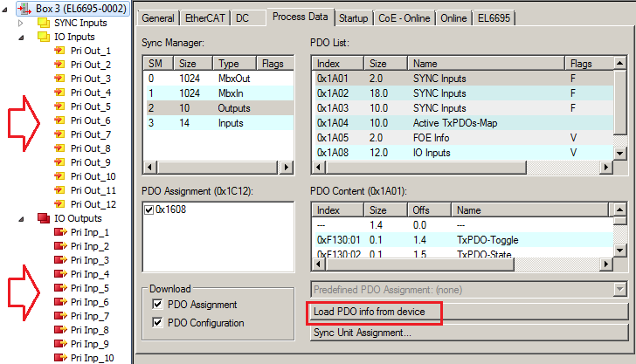
Task: Click Sync Manager horizontal scroll right arrow
Action: pyautogui.click(x=287, y=167)
